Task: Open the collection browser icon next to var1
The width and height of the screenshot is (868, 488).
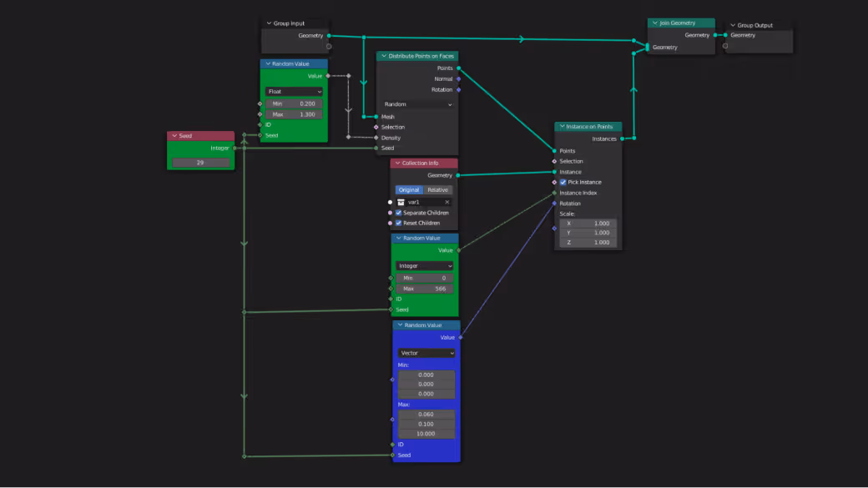Action: [401, 200]
